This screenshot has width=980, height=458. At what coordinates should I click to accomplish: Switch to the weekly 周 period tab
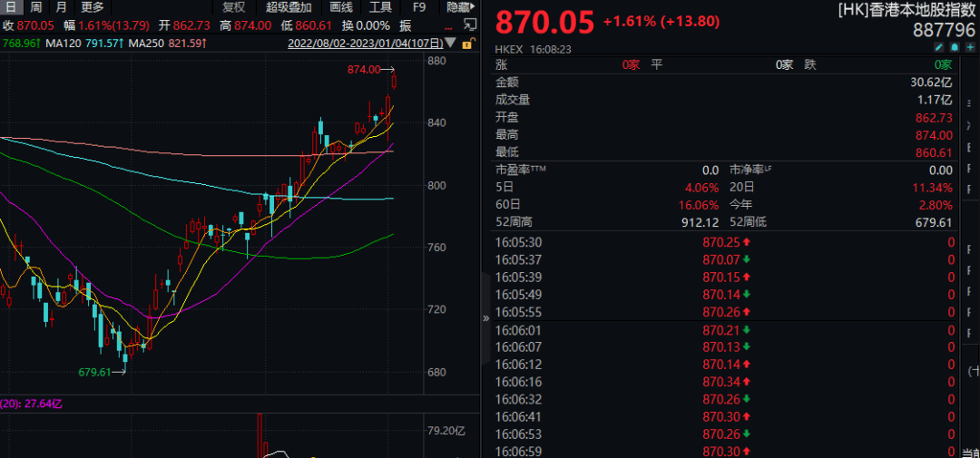[x=35, y=7]
